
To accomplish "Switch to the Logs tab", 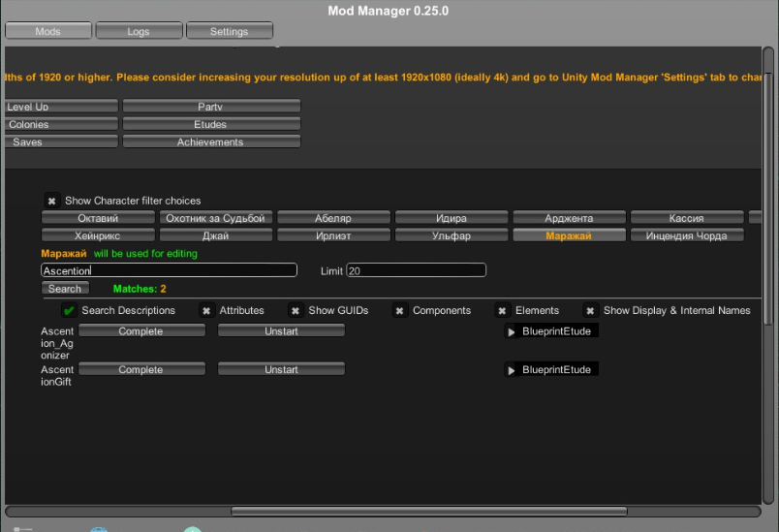I will 139,31.
